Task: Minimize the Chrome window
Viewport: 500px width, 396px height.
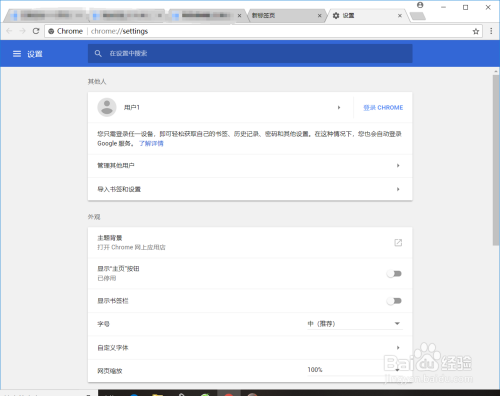Action: click(443, 7)
